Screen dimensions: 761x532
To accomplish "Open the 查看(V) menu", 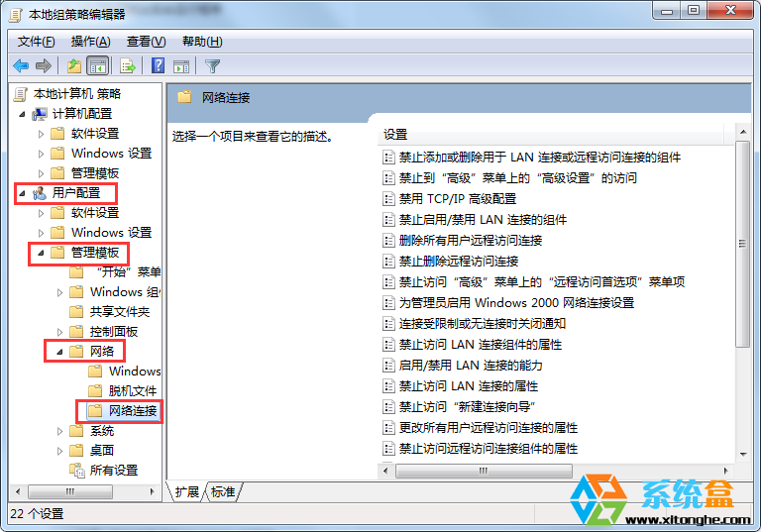I will click(146, 42).
